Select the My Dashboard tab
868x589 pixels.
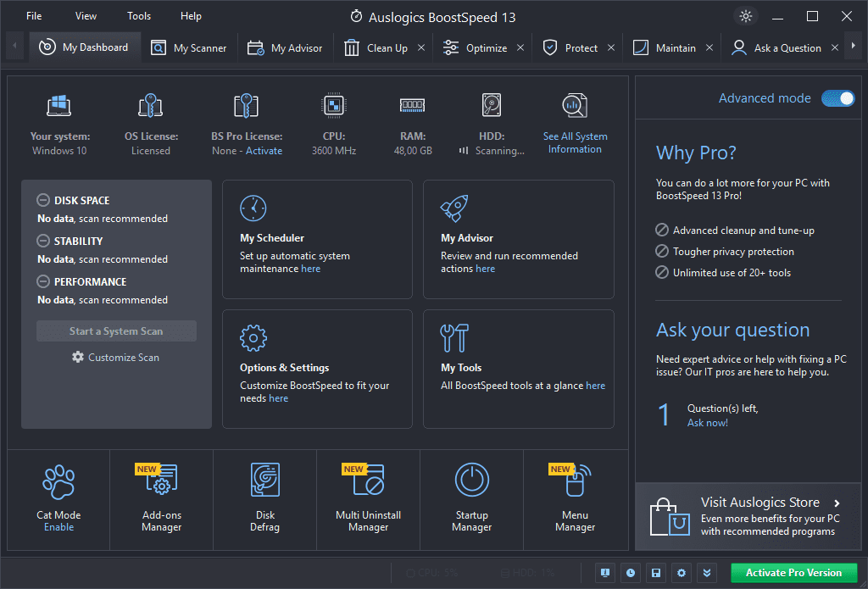85,47
